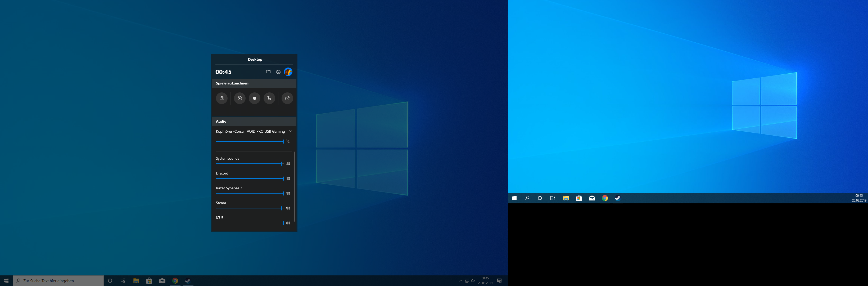Adjust the Kopfhörer master volume slider
Image resolution: width=868 pixels, height=286 pixels.
(250, 142)
